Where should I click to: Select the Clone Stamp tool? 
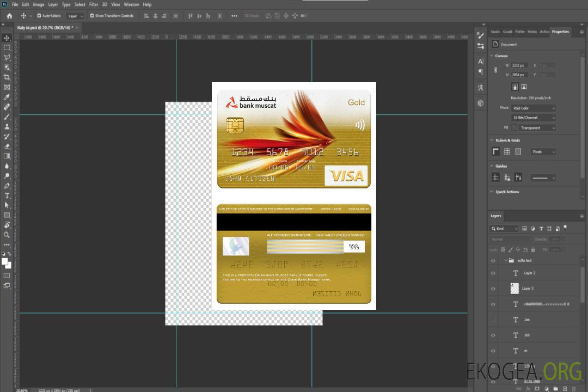(7, 127)
